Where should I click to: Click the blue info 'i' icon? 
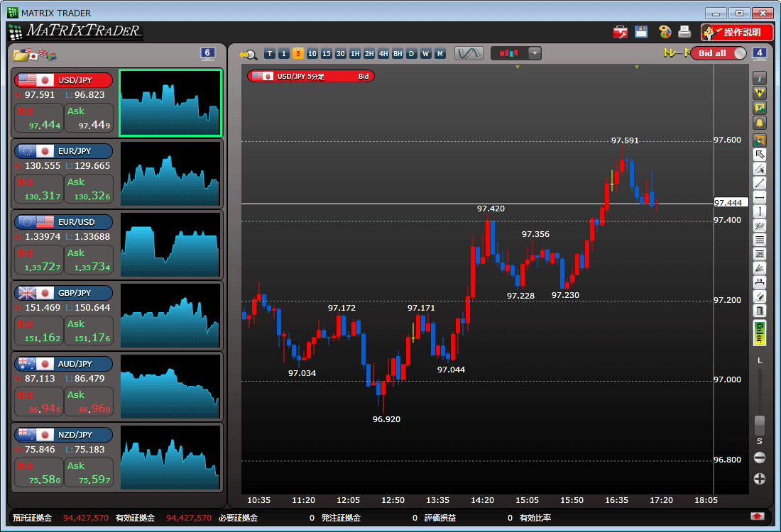pyautogui.click(x=759, y=78)
